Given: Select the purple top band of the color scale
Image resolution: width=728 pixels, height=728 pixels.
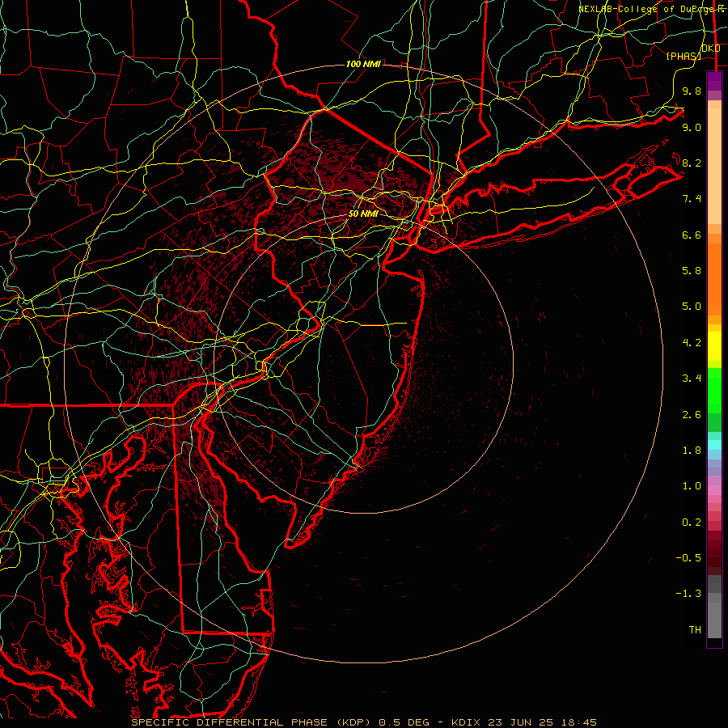Looking at the screenshot, I should coord(714,81).
